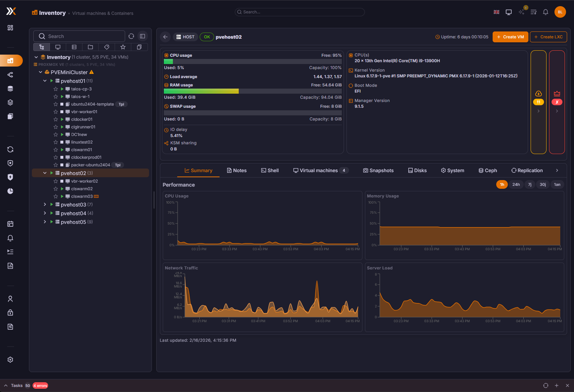Open the dashboard icon in left sidebar
Image resolution: width=574 pixels, height=392 pixels.
pos(10,28)
